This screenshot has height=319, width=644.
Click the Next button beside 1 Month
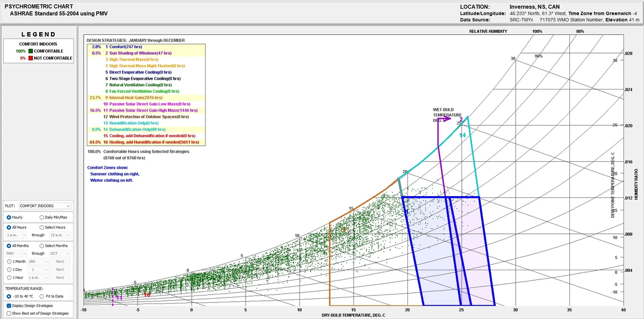point(60,261)
